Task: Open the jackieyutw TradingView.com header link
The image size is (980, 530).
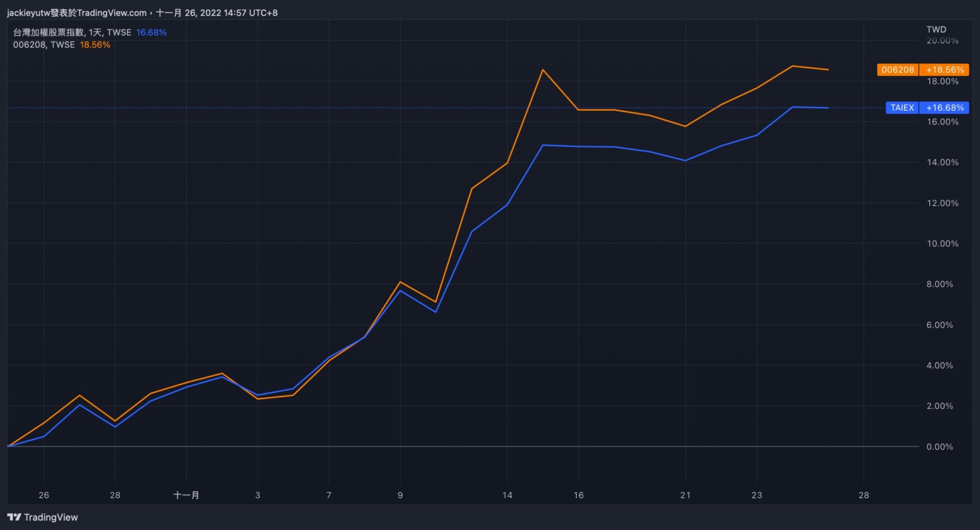Action: tap(77, 13)
